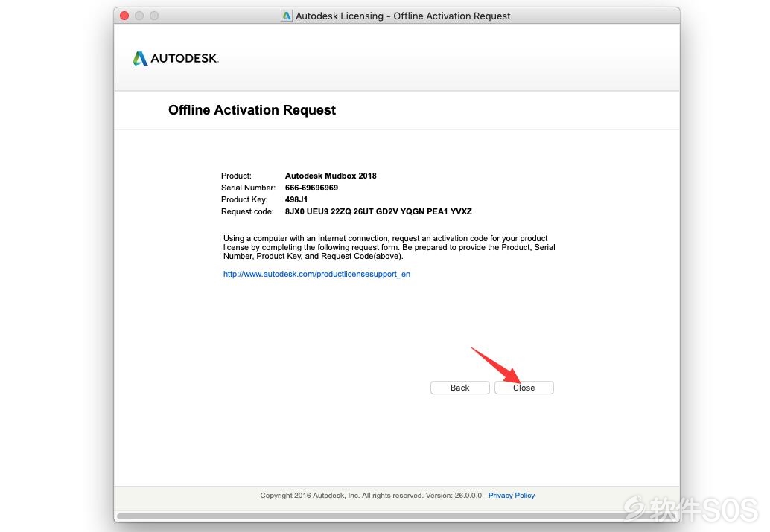Click the serial number 666-69696969
The height and width of the screenshot is (532, 770).
pos(311,188)
